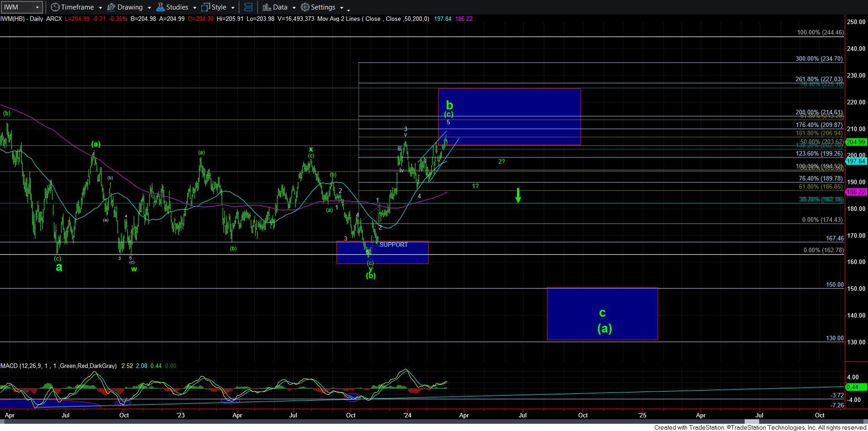The image size is (868, 431).
Task: Open the toolbar overflow arrow
Action: [x=348, y=10]
